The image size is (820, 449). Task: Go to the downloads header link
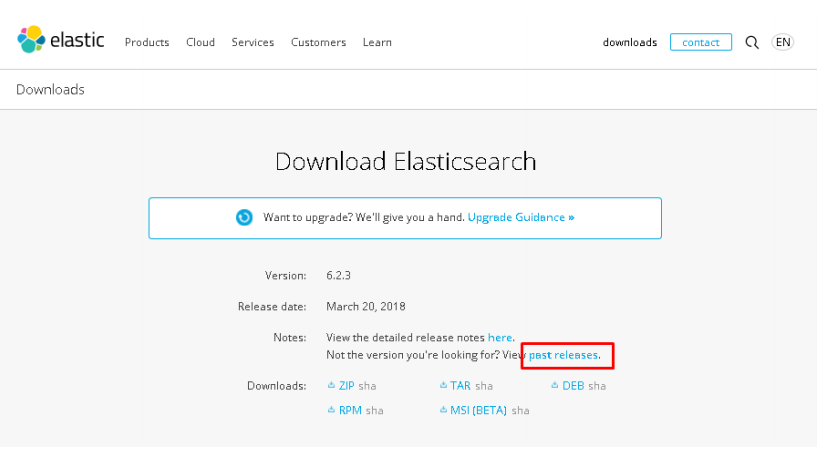click(x=630, y=42)
